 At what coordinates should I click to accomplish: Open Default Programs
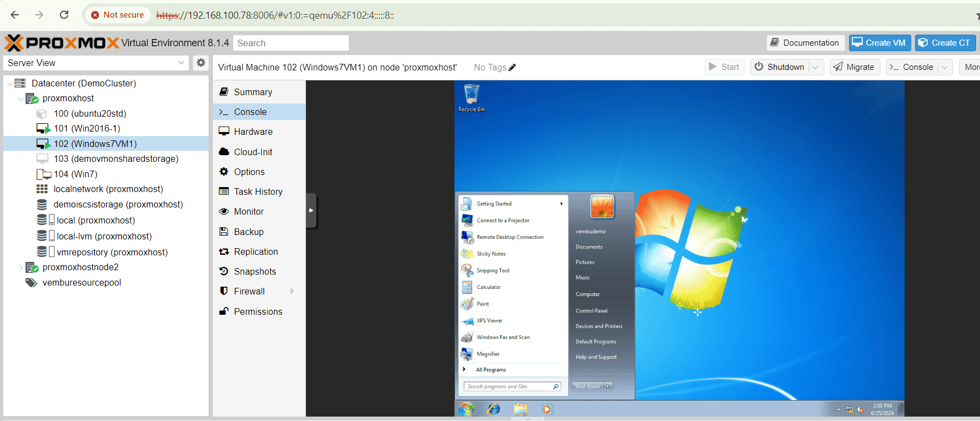[x=596, y=342]
